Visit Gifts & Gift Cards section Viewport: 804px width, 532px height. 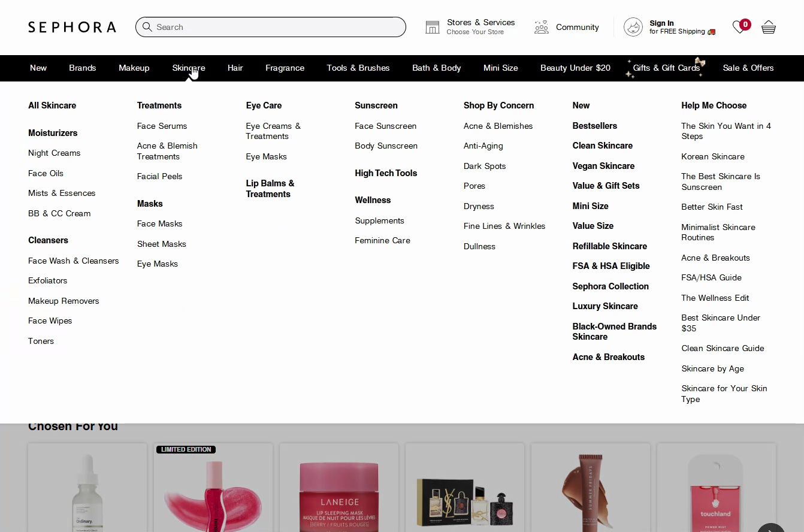666,68
